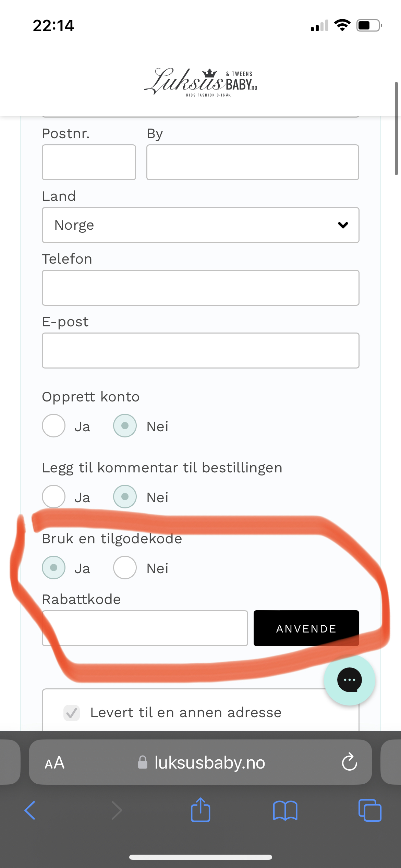This screenshot has width=401, height=868.
Task: Open the chat bubble widget
Action: click(350, 680)
